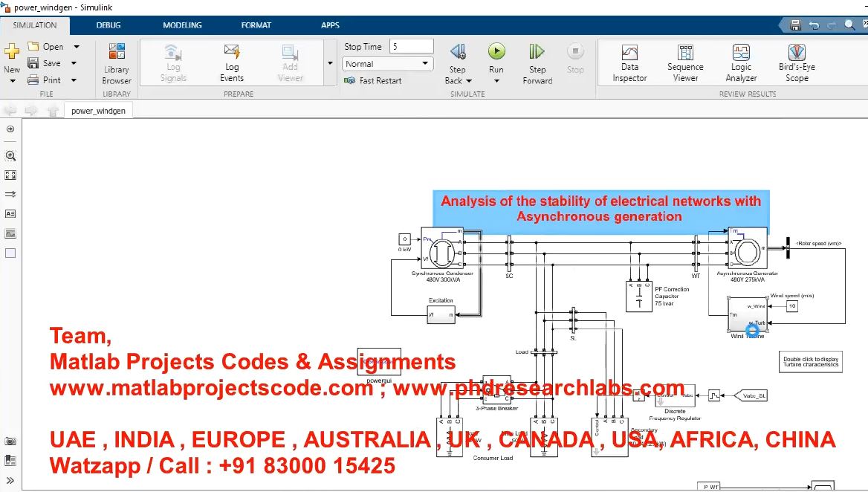Click the undo arrow in the quick access bar

point(814,25)
